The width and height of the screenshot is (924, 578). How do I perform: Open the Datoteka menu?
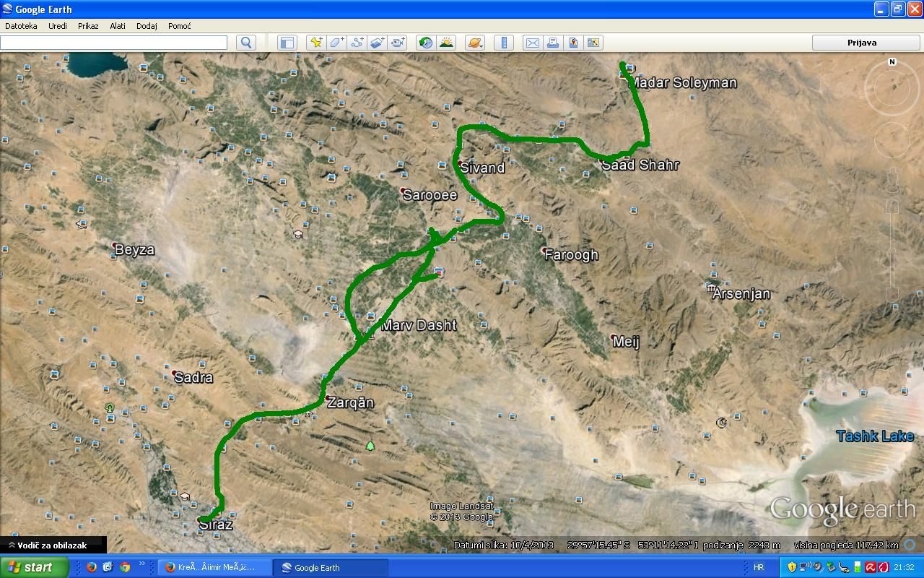click(x=21, y=26)
